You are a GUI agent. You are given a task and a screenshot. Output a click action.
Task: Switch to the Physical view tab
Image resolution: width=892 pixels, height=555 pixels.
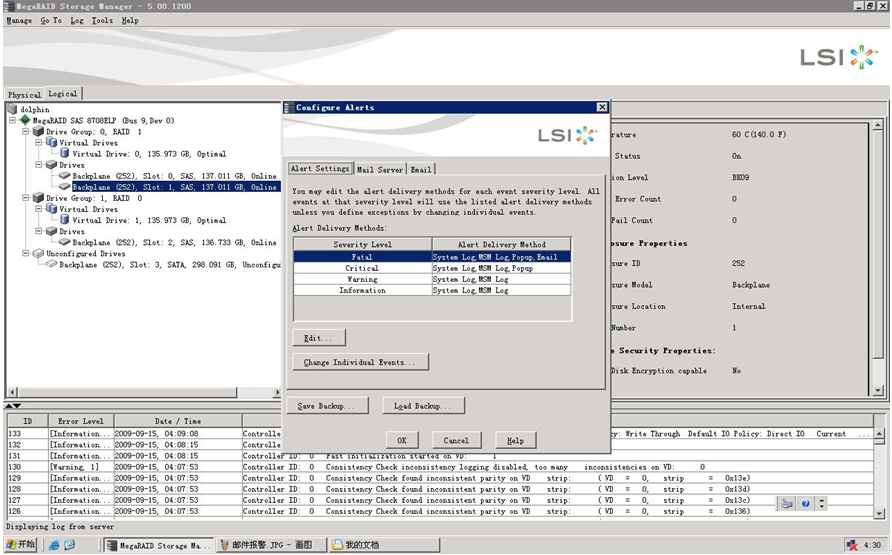pos(25,94)
